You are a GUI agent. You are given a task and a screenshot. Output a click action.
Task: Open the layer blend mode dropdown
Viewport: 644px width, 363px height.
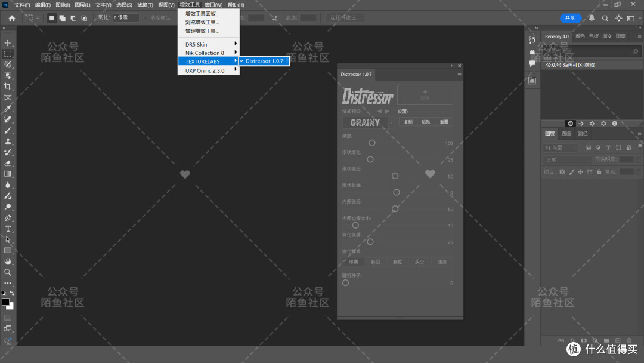point(567,160)
